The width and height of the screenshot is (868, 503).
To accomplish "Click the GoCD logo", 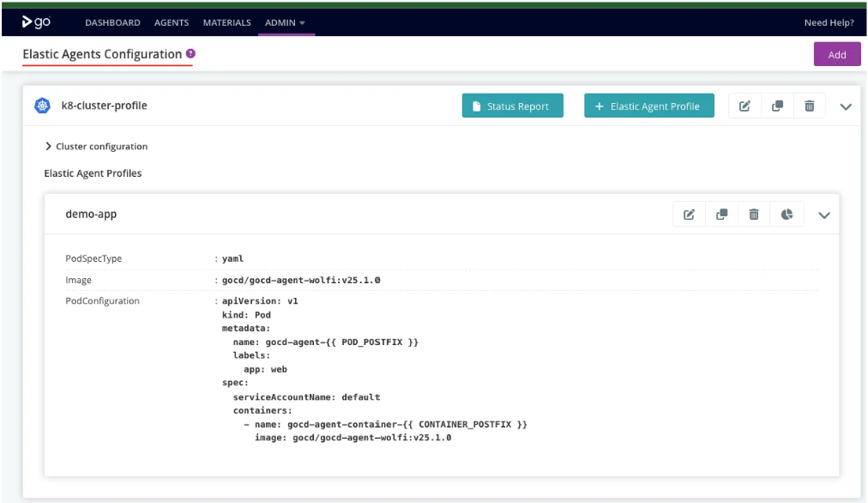I will (36, 22).
